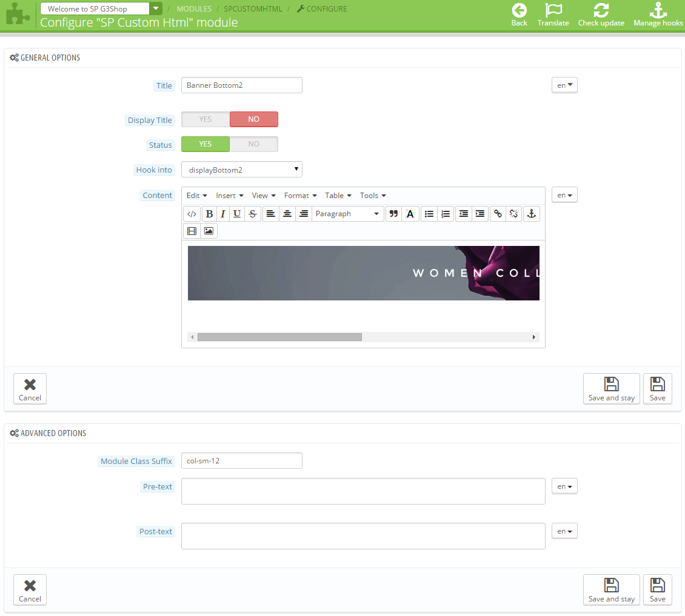Click the Title input field
Image resolution: width=685 pixels, height=616 pixels.
pyautogui.click(x=242, y=85)
